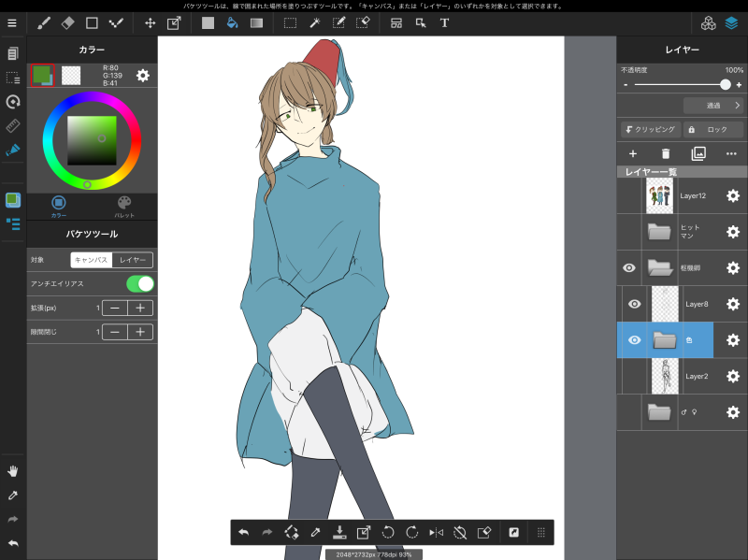The height and width of the screenshot is (560, 748).
Task: Toggle the Anti-aliasing switch
Action: pyautogui.click(x=139, y=284)
